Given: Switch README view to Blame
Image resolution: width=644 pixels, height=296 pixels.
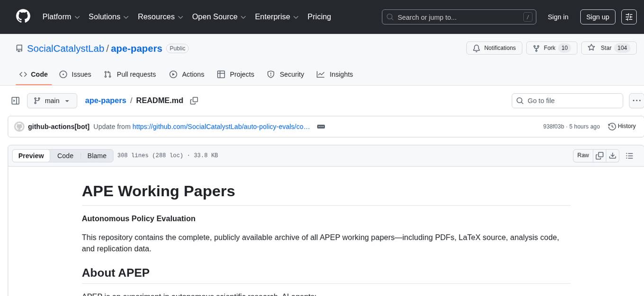Looking at the screenshot, I should tap(97, 156).
